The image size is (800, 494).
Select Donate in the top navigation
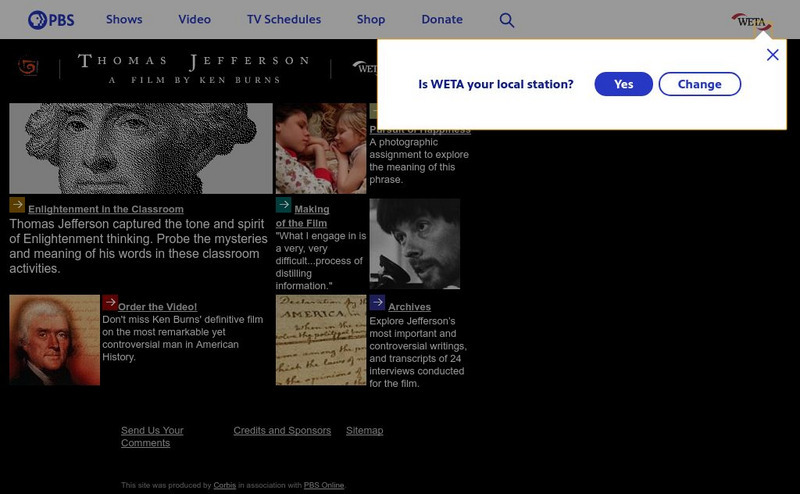coord(442,19)
